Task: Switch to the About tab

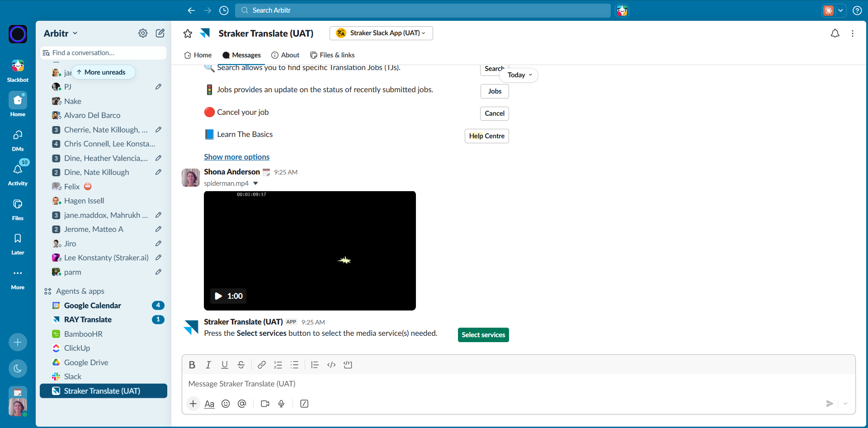Action: 285,55
